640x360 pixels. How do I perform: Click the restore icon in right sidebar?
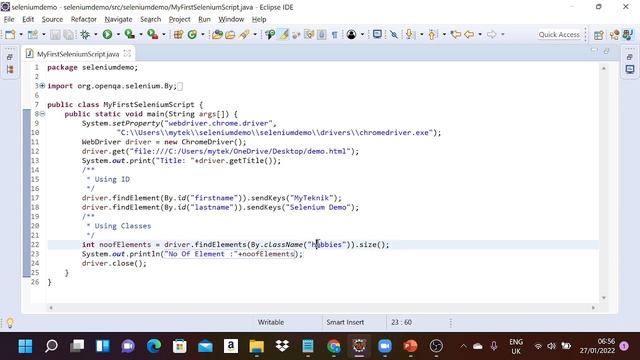click(x=629, y=57)
